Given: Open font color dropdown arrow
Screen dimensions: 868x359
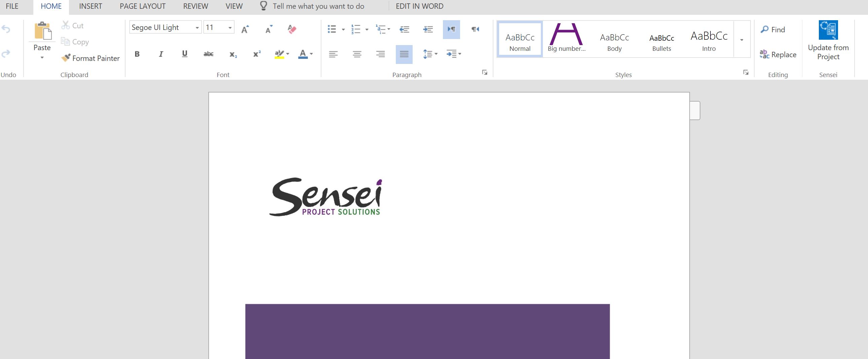Looking at the screenshot, I should 311,54.
